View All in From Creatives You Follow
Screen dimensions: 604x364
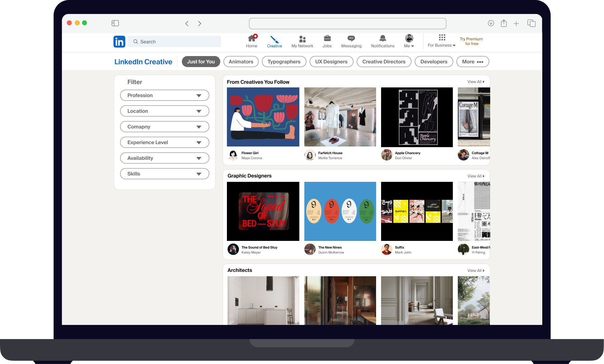[476, 82]
